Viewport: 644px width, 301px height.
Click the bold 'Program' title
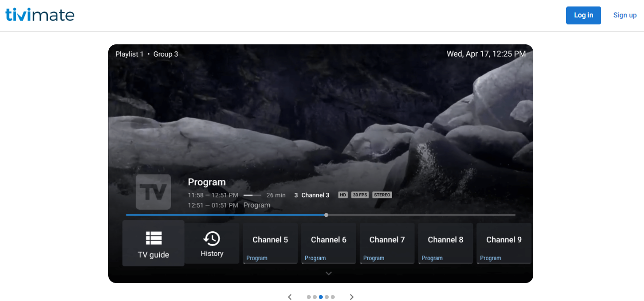tap(207, 182)
